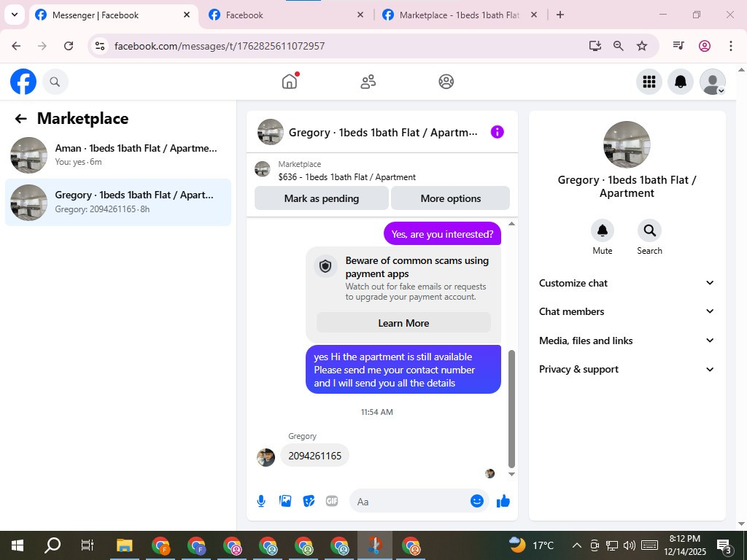View site information icon in address bar

(x=99, y=46)
